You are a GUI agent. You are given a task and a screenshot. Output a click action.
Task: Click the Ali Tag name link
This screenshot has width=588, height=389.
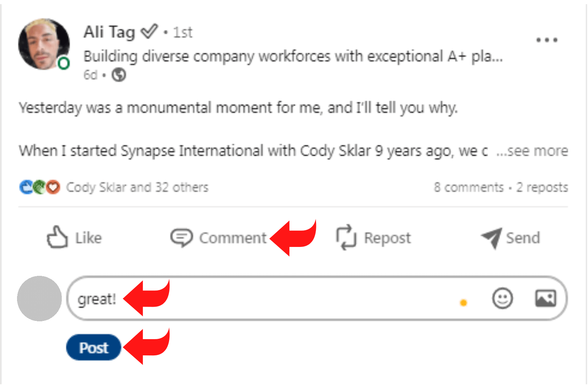[109, 32]
